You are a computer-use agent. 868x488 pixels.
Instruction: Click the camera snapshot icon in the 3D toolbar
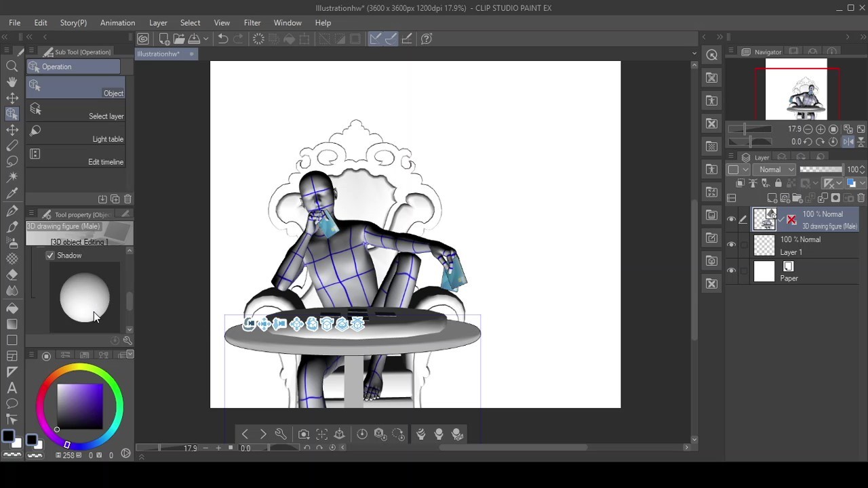[x=304, y=434]
